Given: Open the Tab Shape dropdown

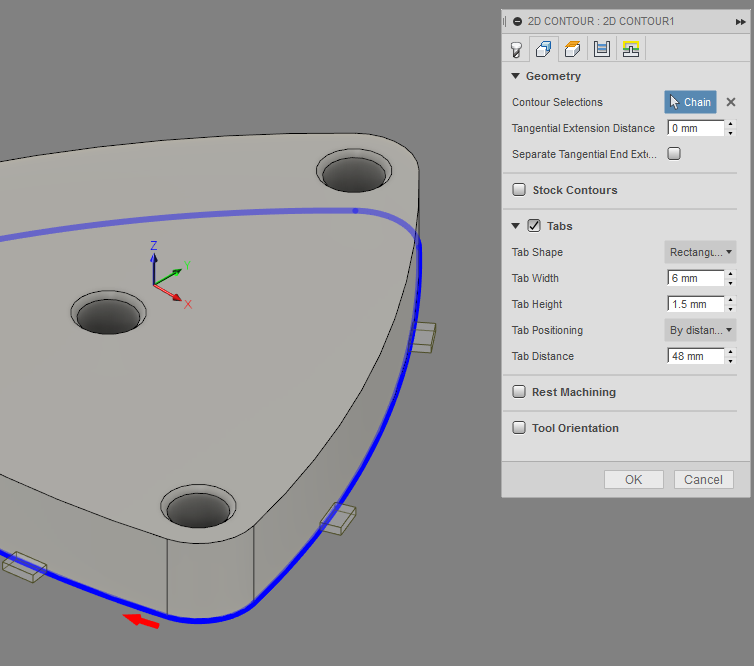Looking at the screenshot, I should point(700,252).
